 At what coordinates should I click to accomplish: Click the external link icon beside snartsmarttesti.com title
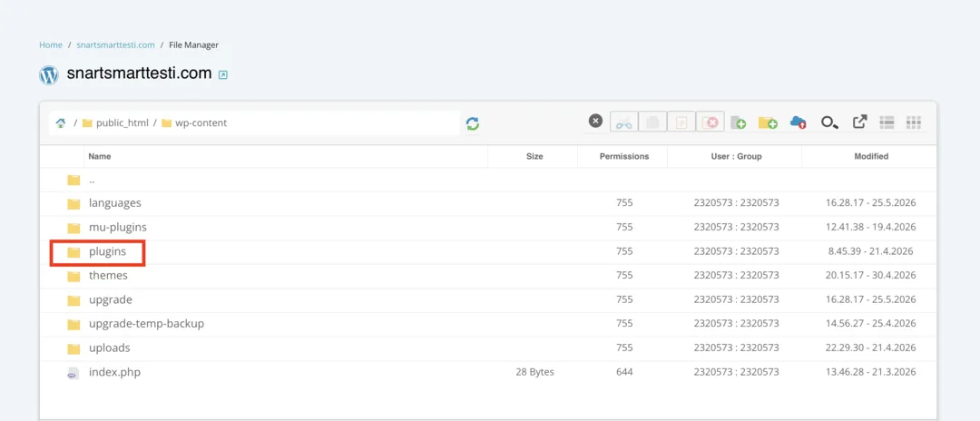coord(223,75)
